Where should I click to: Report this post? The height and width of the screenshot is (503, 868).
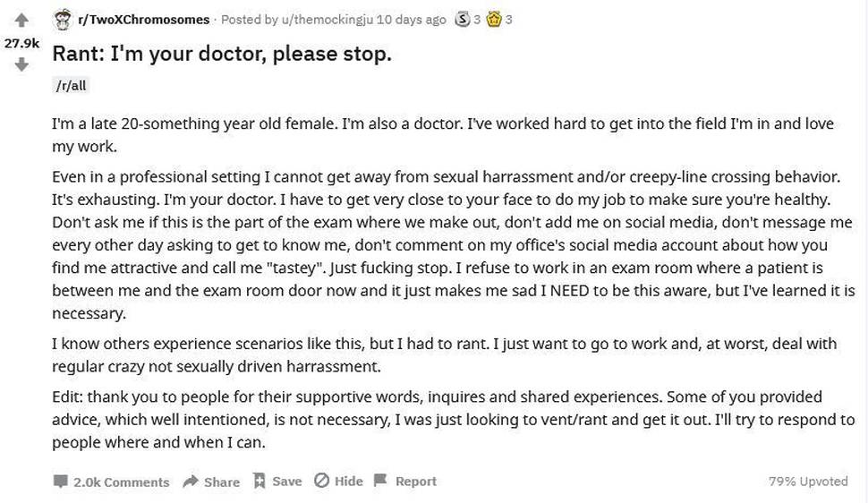pos(416,481)
